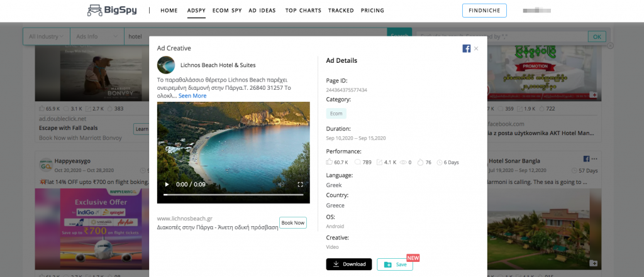Image resolution: width=644 pixels, height=277 pixels.
Task: Open Escape with Fall Deals ad
Action: (69, 128)
